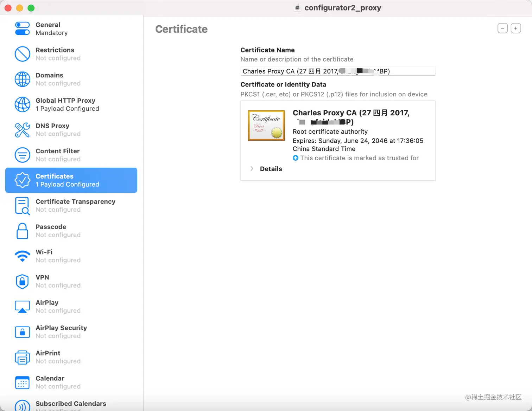Viewport: 532px width, 411px height.
Task: Open the AirPrint Not configured label
Action: coord(58,357)
